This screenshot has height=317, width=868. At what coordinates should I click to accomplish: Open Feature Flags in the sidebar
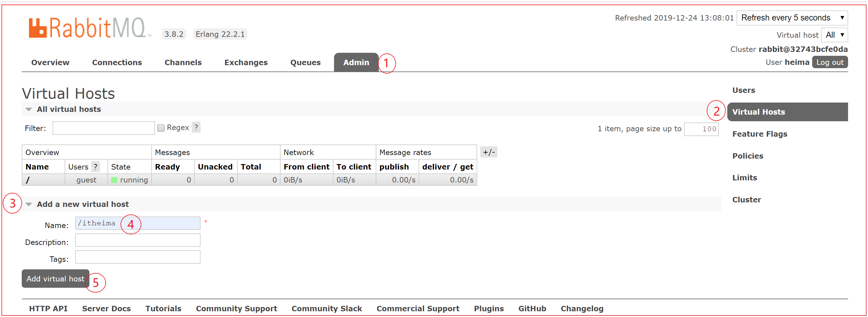760,134
